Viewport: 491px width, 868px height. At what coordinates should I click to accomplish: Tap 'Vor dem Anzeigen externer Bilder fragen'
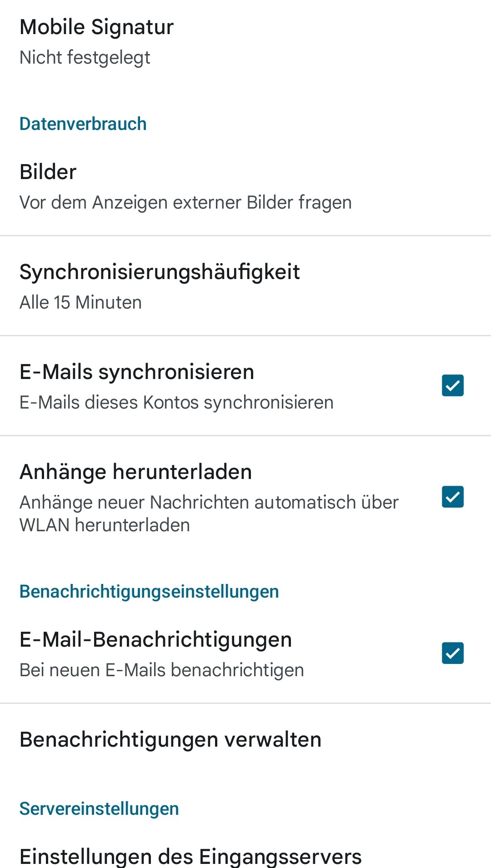[185, 202]
